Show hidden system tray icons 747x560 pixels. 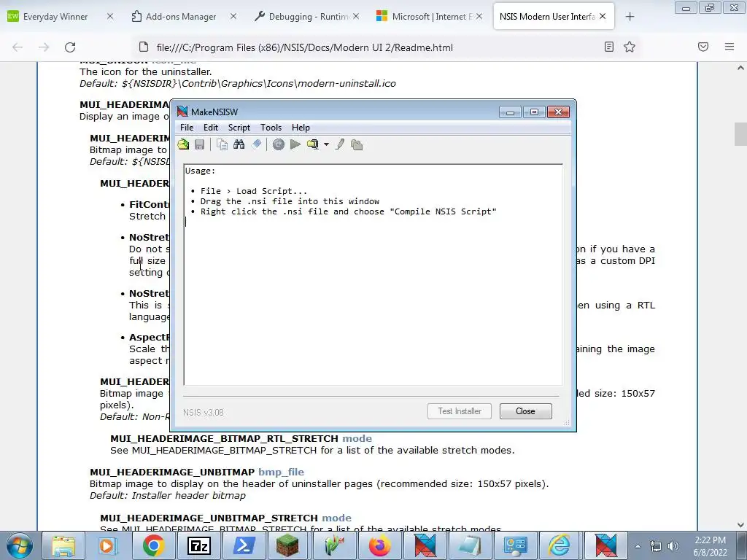638,546
